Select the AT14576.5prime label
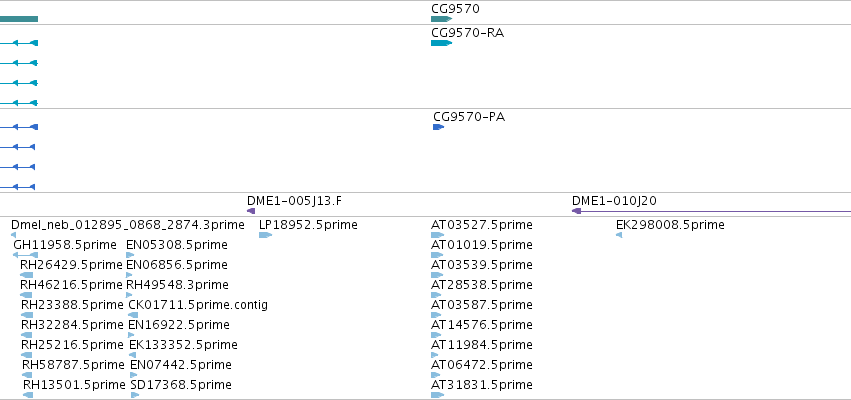This screenshot has width=851, height=400. point(482,325)
